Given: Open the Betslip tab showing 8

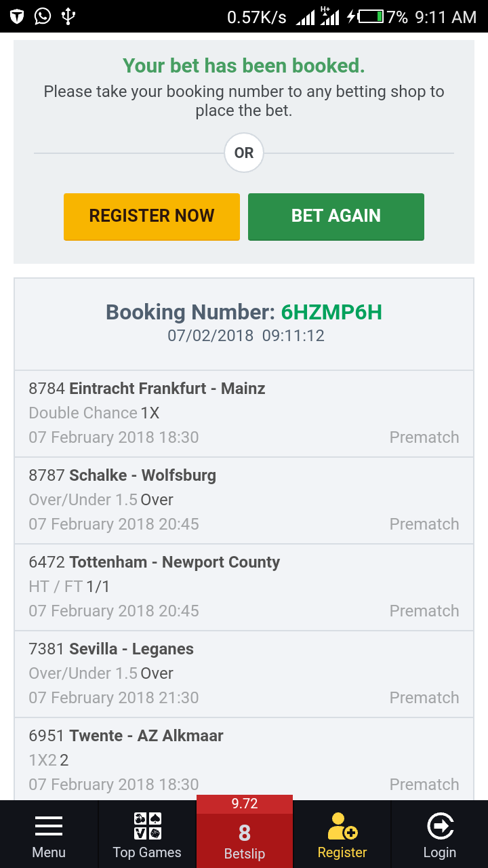Looking at the screenshot, I should point(245,841).
